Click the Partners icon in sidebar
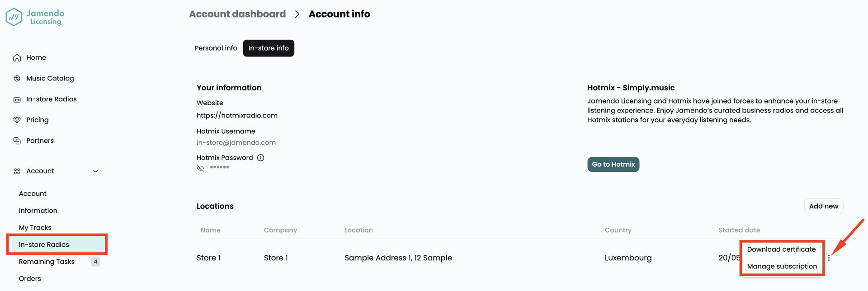This screenshot has width=868, height=291. pos(17,141)
